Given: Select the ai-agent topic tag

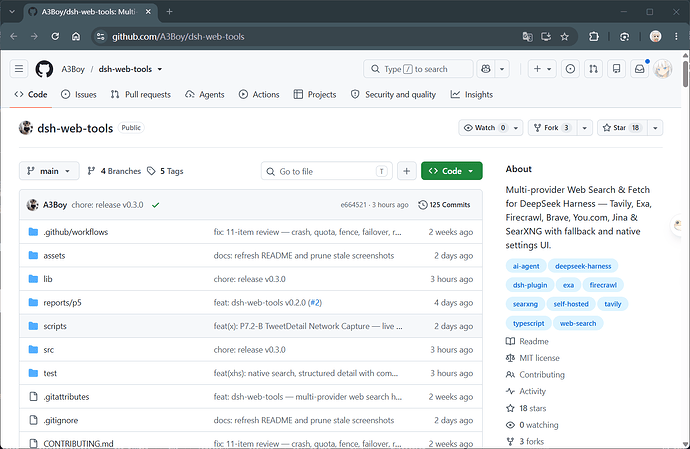Looking at the screenshot, I should 526,266.
